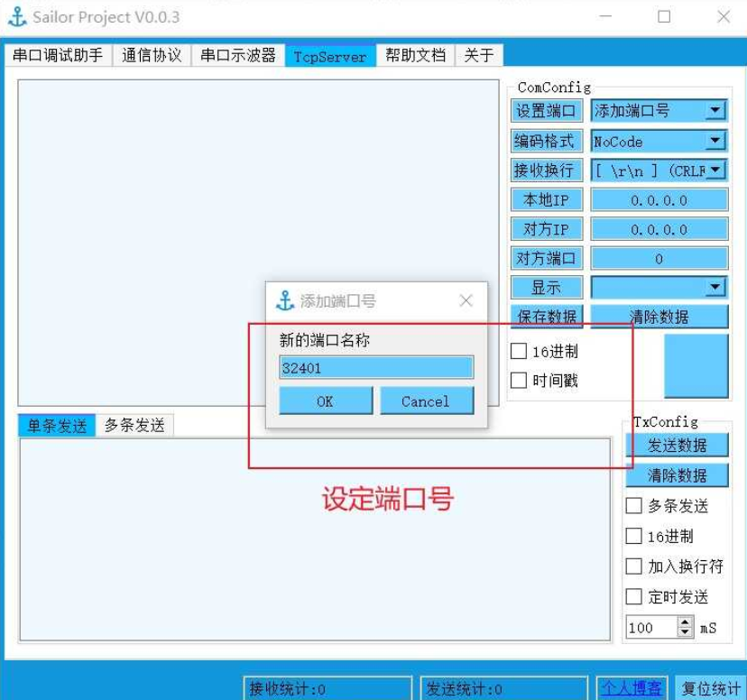
Task: Check the 加入换行符 option
Action: [634, 566]
